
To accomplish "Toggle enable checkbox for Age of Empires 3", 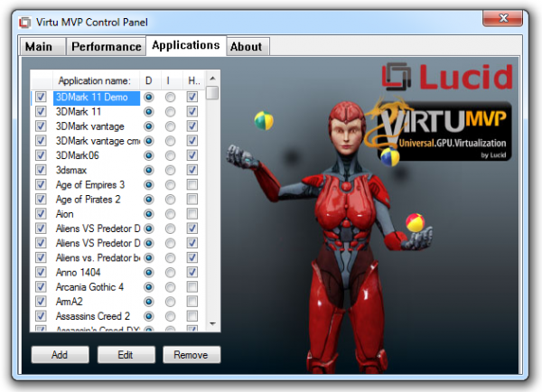I will [x=42, y=184].
